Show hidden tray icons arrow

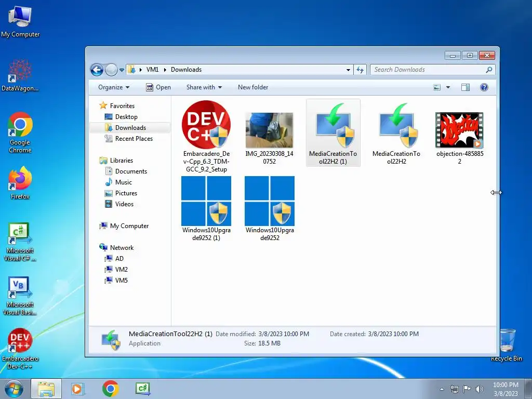tap(442, 389)
